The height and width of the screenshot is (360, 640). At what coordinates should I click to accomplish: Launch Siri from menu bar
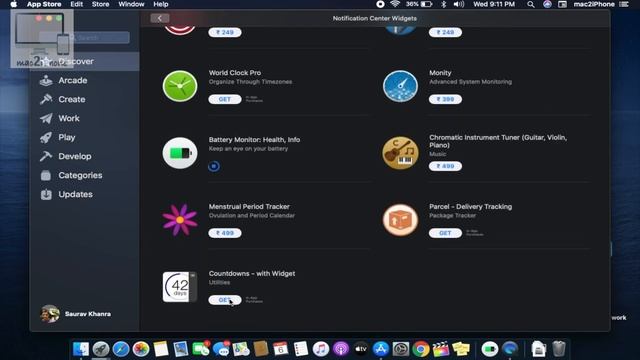coord(547,4)
